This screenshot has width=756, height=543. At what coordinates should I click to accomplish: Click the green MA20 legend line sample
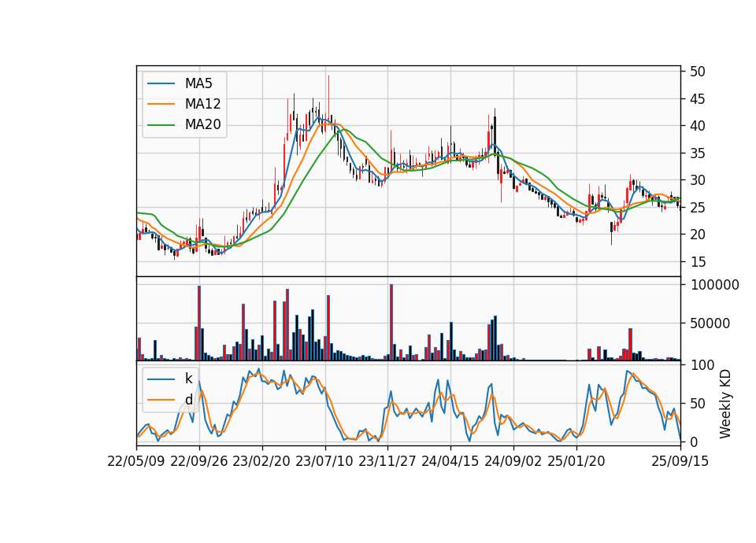(x=161, y=125)
